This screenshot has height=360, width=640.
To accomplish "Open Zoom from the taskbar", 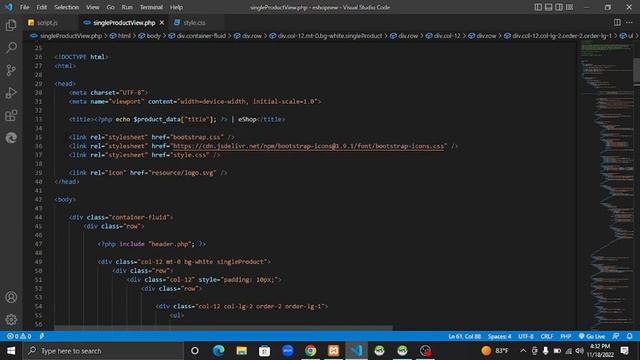I will (287, 351).
